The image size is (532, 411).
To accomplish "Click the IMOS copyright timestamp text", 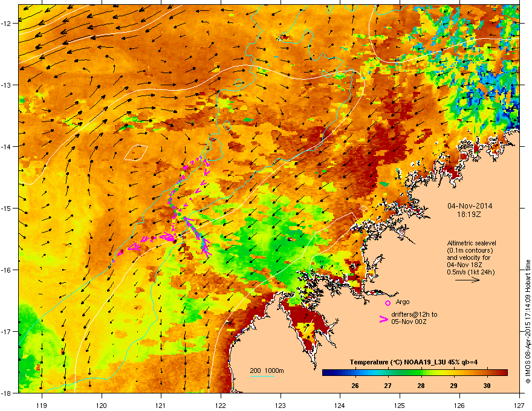I will 528,321.
